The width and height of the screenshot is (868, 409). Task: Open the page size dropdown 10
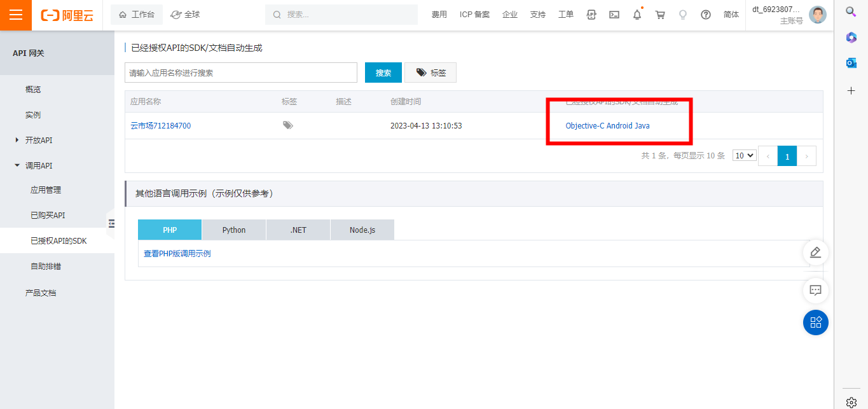coord(744,155)
